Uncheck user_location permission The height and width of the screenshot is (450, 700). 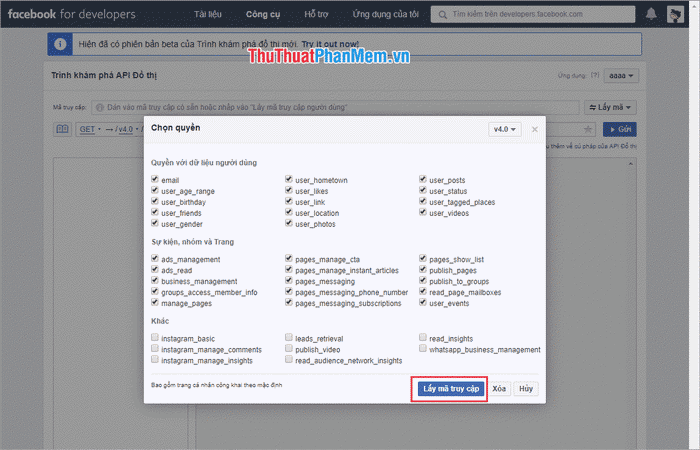tap(289, 212)
